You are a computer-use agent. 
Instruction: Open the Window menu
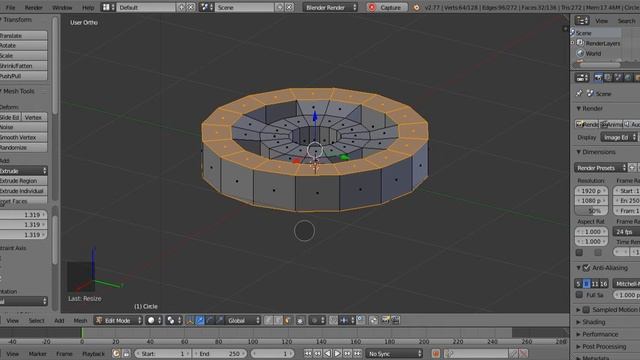click(x=62, y=7)
